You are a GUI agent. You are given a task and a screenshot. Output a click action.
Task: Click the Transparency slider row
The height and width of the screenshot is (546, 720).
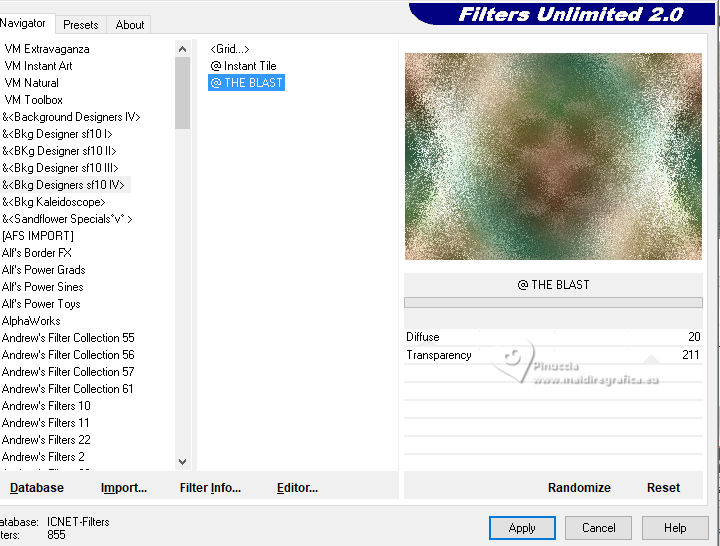[x=553, y=355]
